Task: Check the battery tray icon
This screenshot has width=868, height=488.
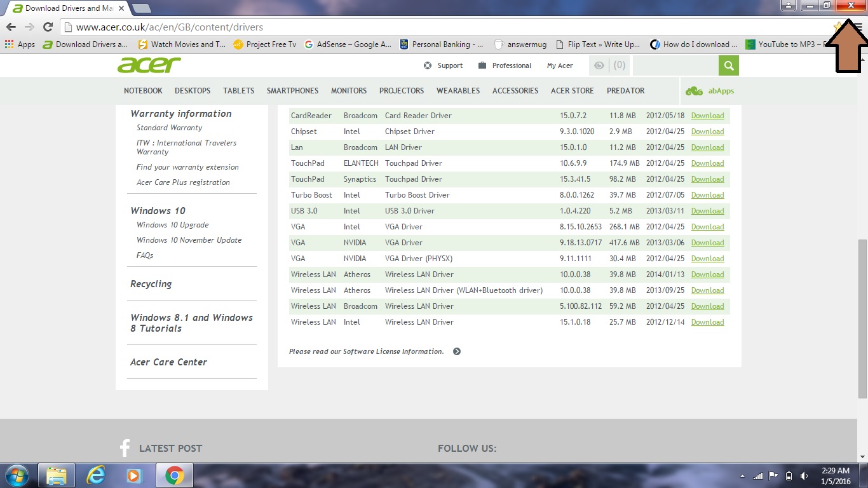Action: click(789, 476)
